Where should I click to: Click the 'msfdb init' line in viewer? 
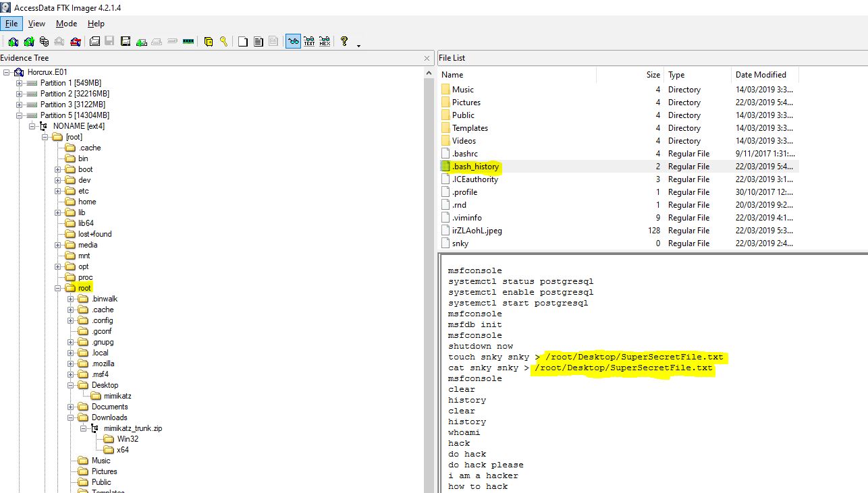point(475,324)
